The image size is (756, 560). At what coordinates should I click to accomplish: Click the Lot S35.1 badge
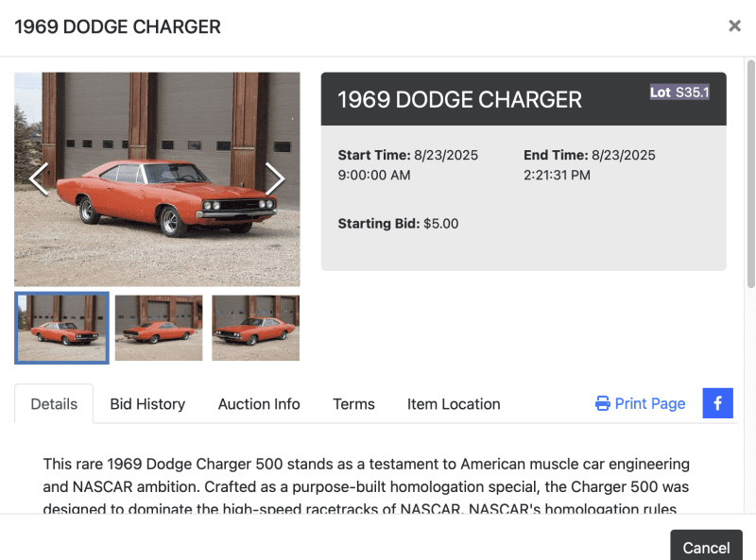tap(679, 92)
